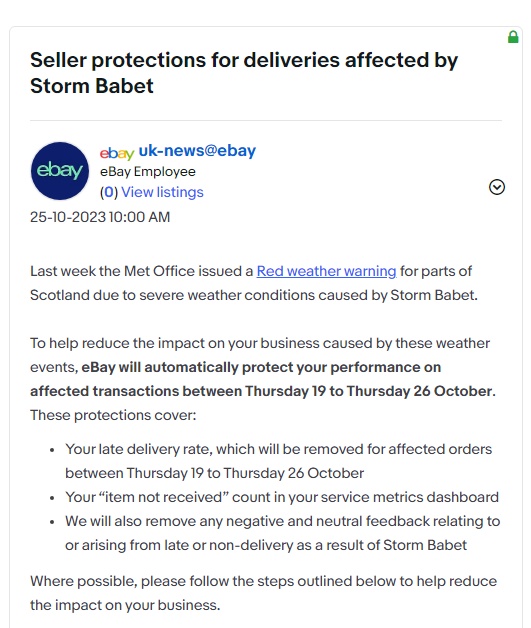Click the eBay Employee label
The width and height of the screenshot is (531, 628).
148,171
